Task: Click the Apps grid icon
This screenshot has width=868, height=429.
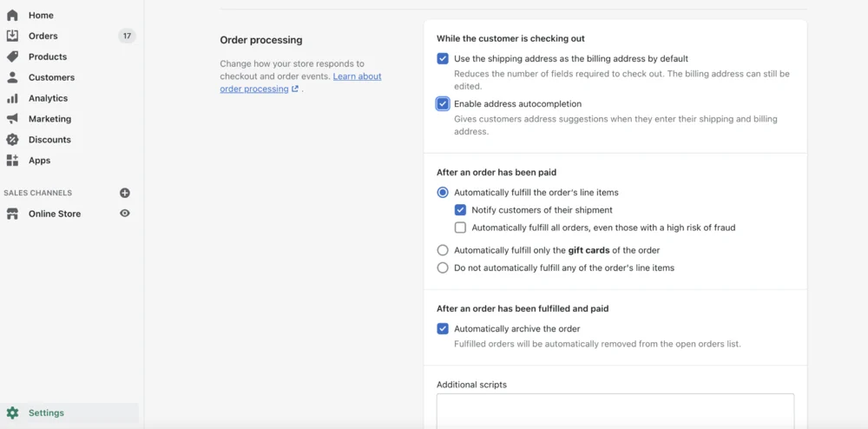Action: [12, 161]
